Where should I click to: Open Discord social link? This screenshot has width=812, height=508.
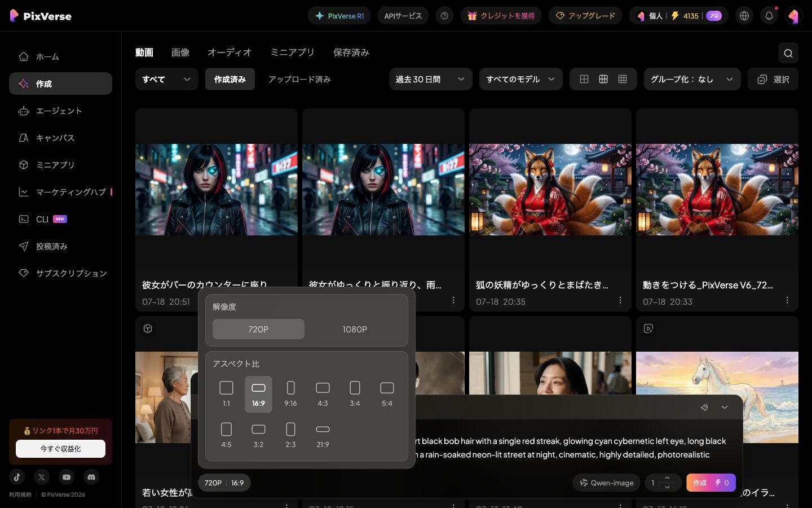point(91,477)
